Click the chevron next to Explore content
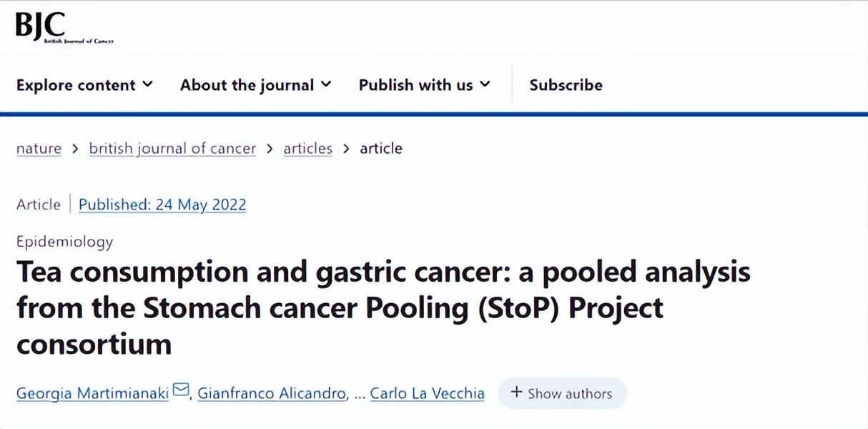 (x=148, y=84)
